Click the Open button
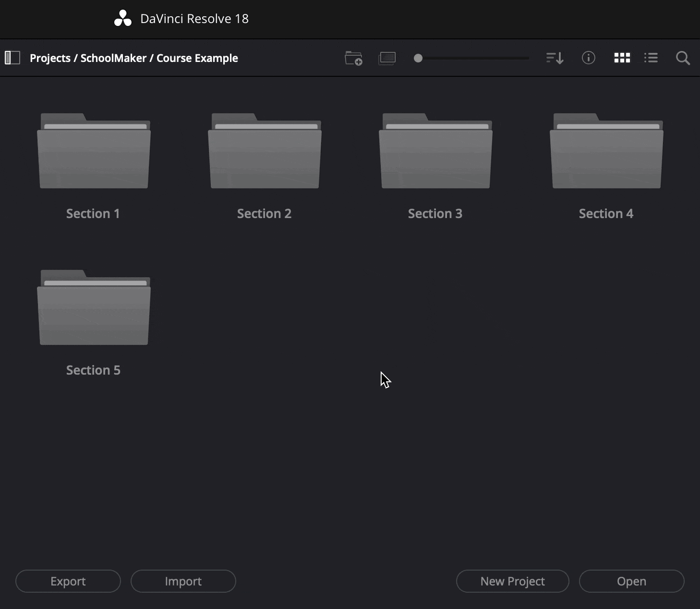Screen dimensions: 700x609 coord(632,581)
